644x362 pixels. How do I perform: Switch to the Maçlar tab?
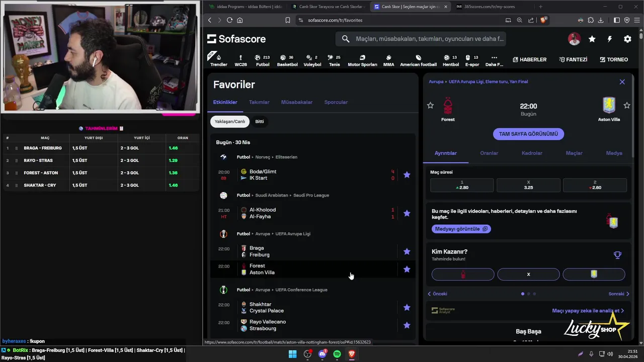coord(574,153)
